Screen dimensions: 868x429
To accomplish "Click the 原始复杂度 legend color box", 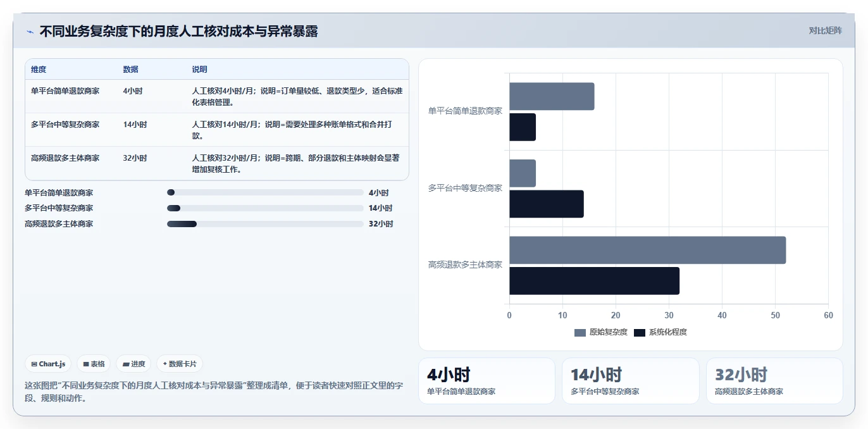I will (x=580, y=333).
